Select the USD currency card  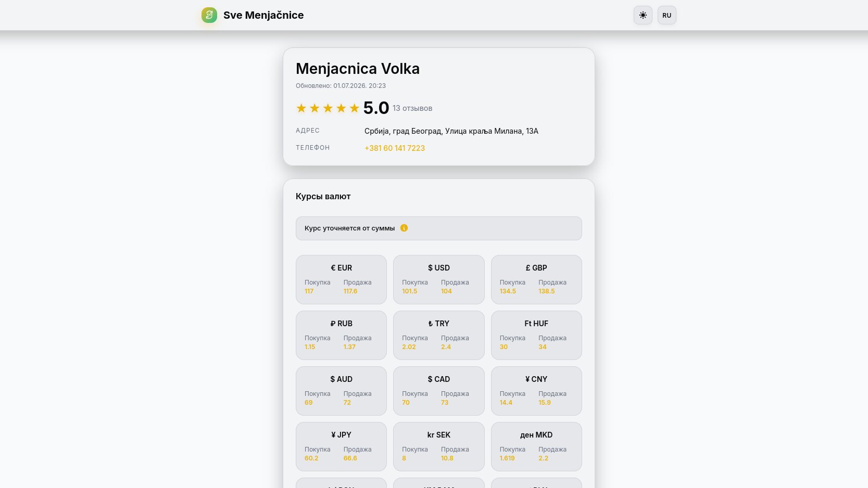click(439, 279)
